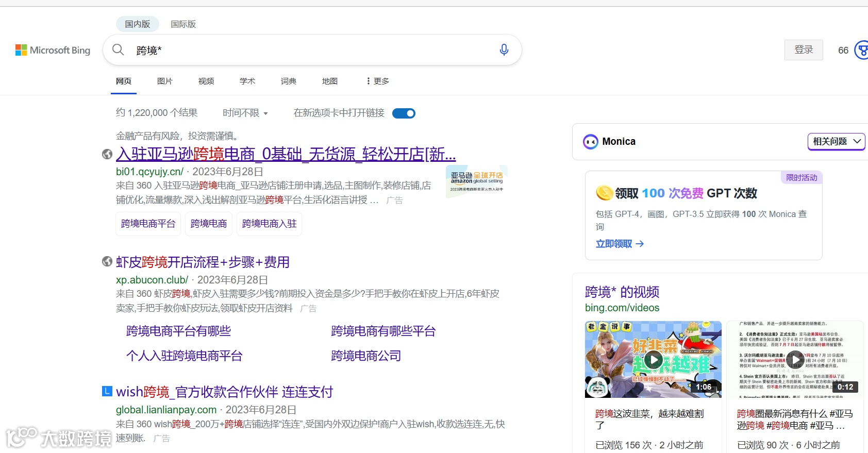Open the xp.abucon.club URL
The height and width of the screenshot is (453, 868).
coord(152,280)
